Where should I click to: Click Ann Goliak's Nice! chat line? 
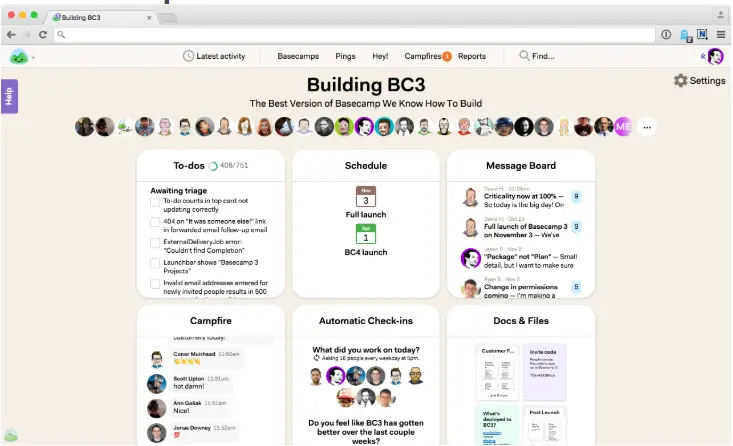click(x=181, y=411)
